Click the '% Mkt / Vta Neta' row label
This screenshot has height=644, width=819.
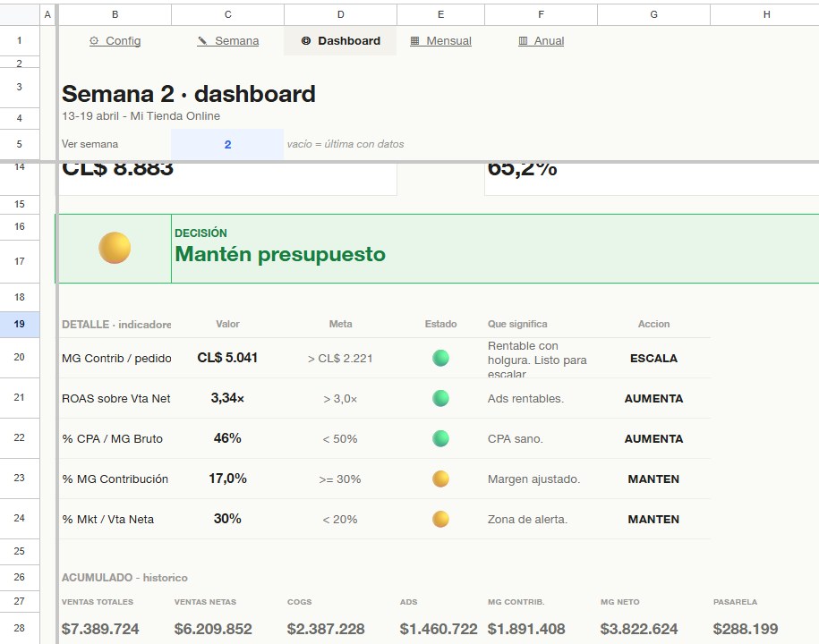[107, 520]
